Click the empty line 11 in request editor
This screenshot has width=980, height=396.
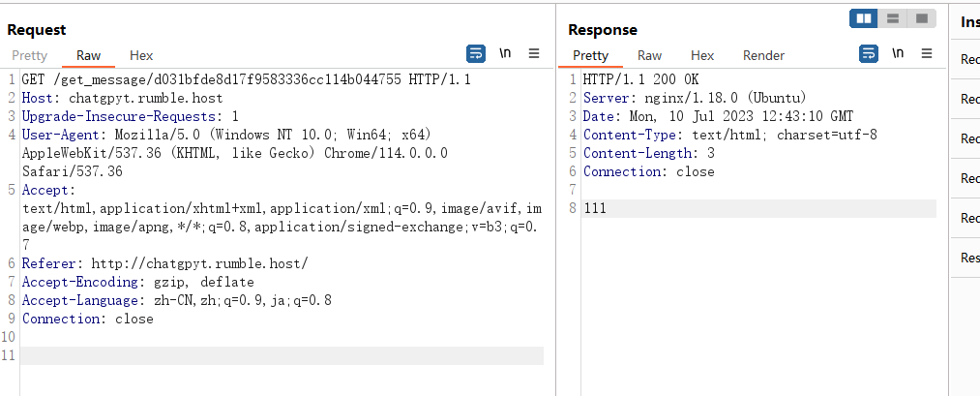[282, 356]
